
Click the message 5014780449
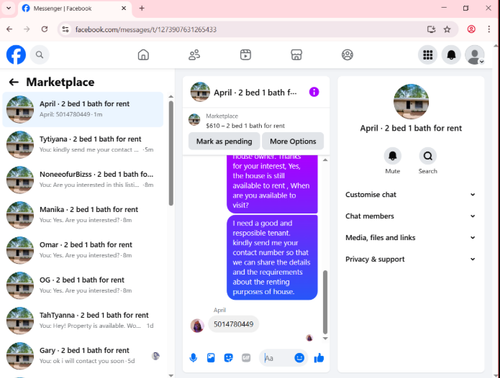(233, 324)
